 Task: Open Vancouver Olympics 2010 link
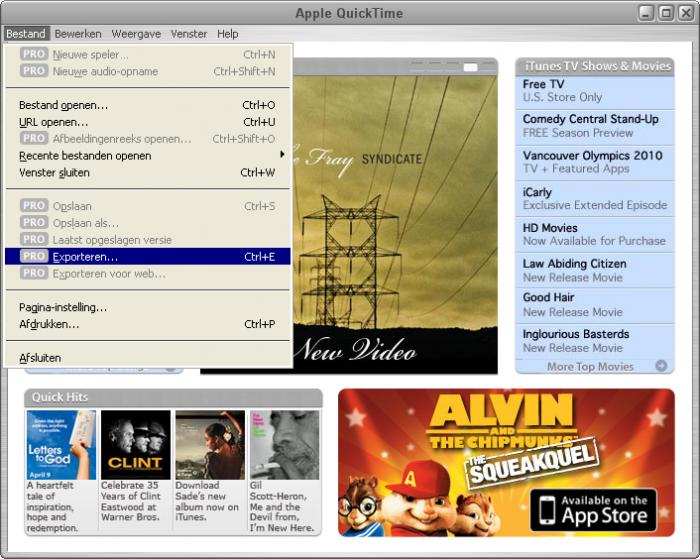point(595,162)
